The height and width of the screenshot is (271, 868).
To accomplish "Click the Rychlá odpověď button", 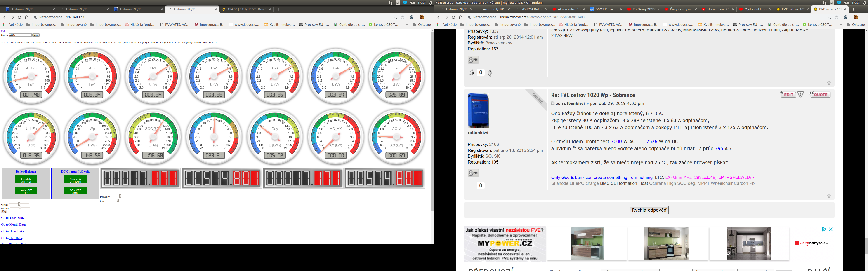I will point(649,210).
